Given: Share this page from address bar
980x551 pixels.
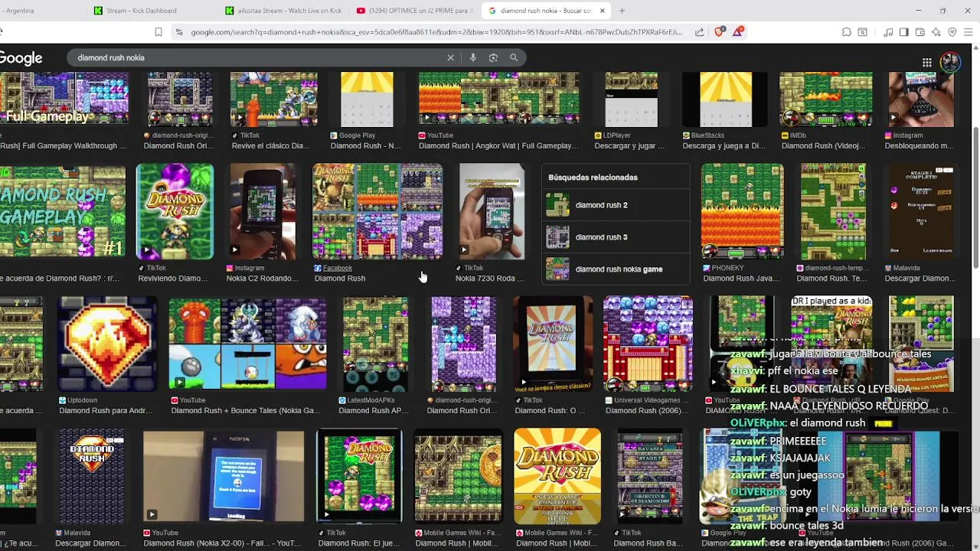Looking at the screenshot, I should pos(699,32).
